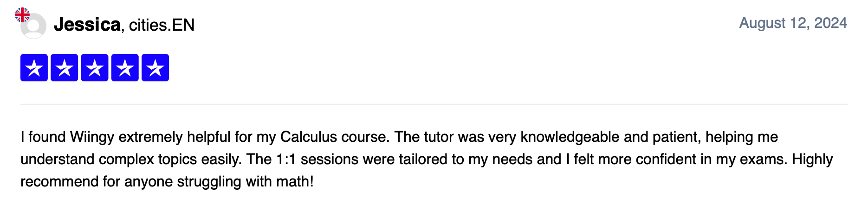The image size is (868, 199).
Task: Open reviewer name Jessica
Action: pyautogui.click(x=87, y=25)
